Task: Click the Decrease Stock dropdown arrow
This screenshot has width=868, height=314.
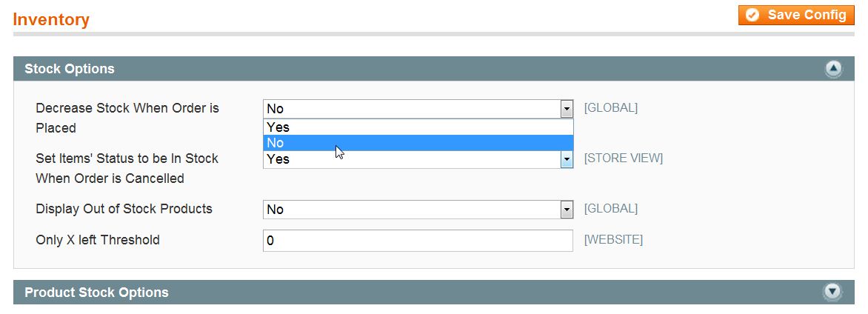Action: 567,109
